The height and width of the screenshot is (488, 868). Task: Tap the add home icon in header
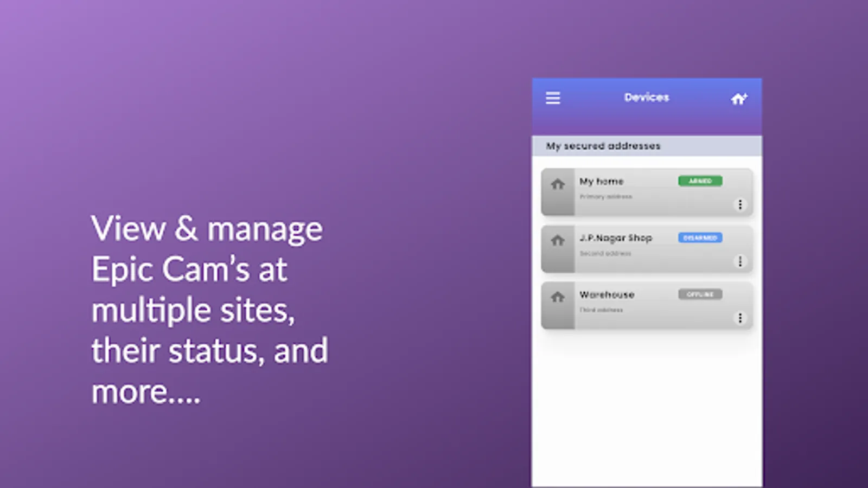739,99
